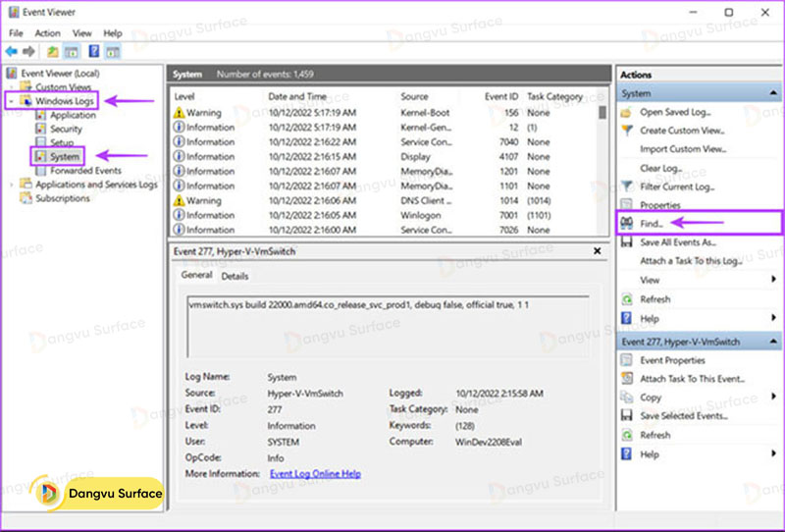Switch to the Details tab
Viewport: 785px width, 532px height.
[235, 277]
